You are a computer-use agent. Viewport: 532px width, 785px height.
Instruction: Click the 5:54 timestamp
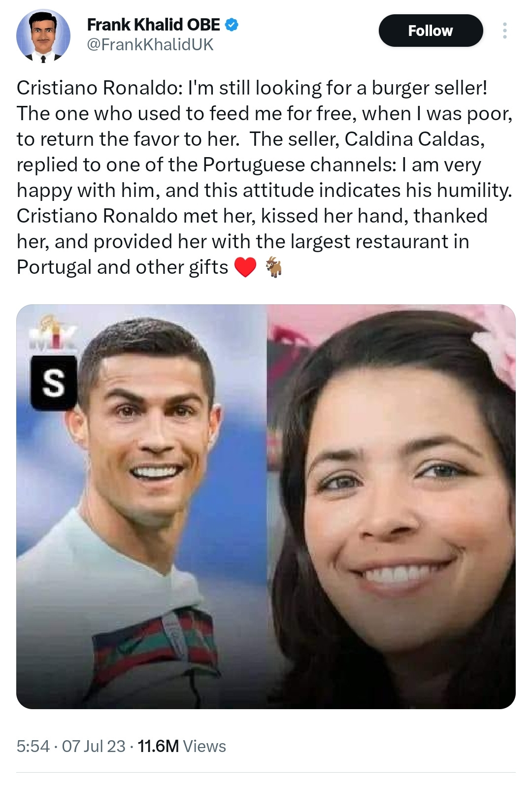[33, 746]
